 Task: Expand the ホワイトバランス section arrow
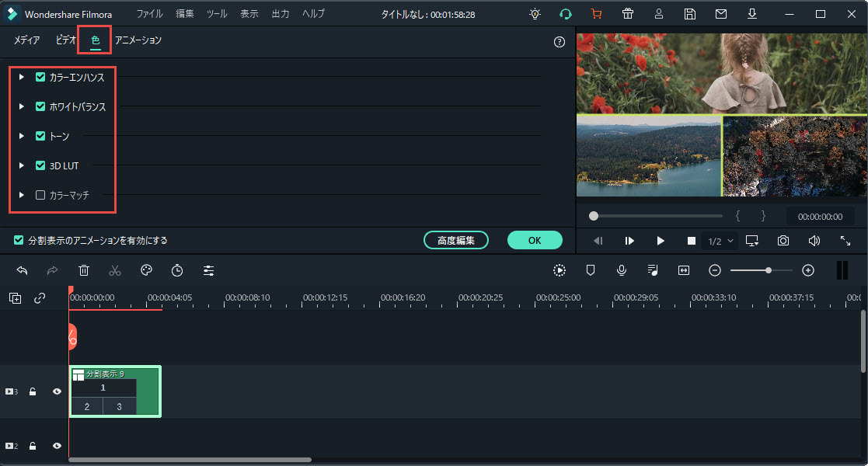(22, 106)
